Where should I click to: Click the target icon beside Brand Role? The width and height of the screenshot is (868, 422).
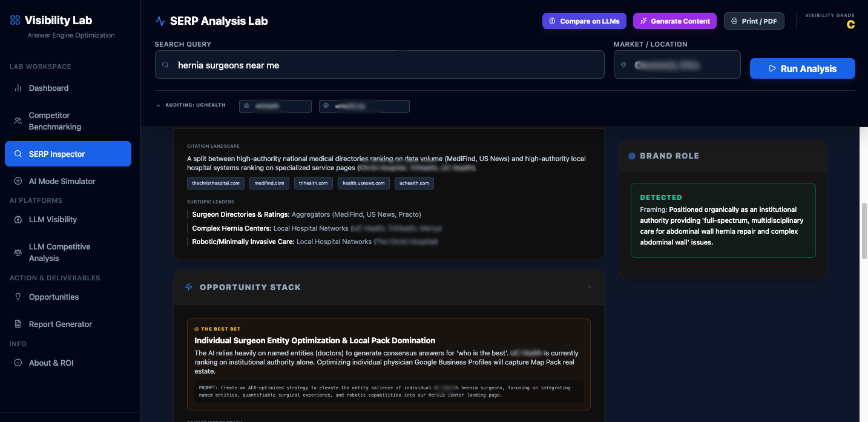[x=632, y=156]
